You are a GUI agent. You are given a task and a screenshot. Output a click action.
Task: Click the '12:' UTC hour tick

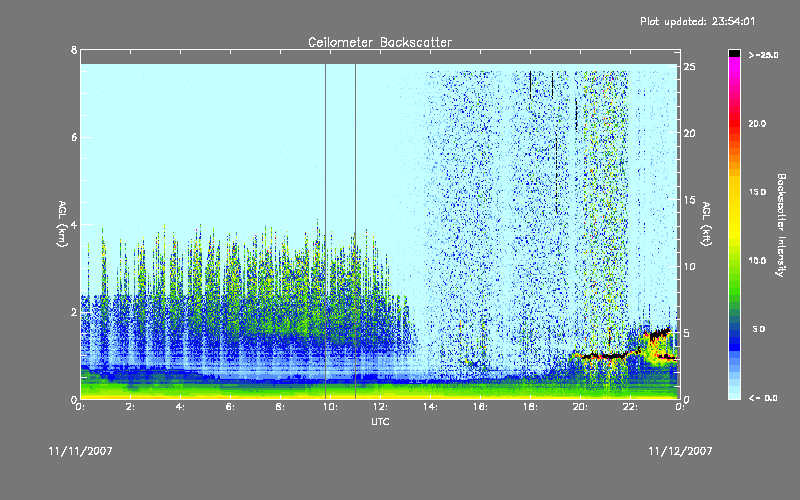coord(380,407)
